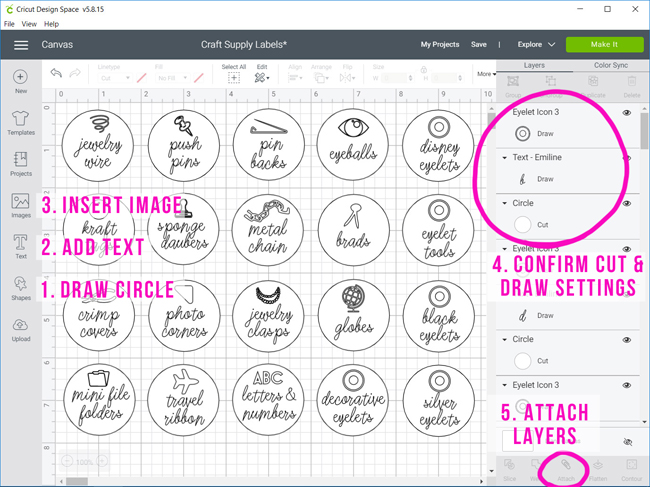The image size is (650, 487).
Task: Select the Text tool
Action: coord(20,246)
